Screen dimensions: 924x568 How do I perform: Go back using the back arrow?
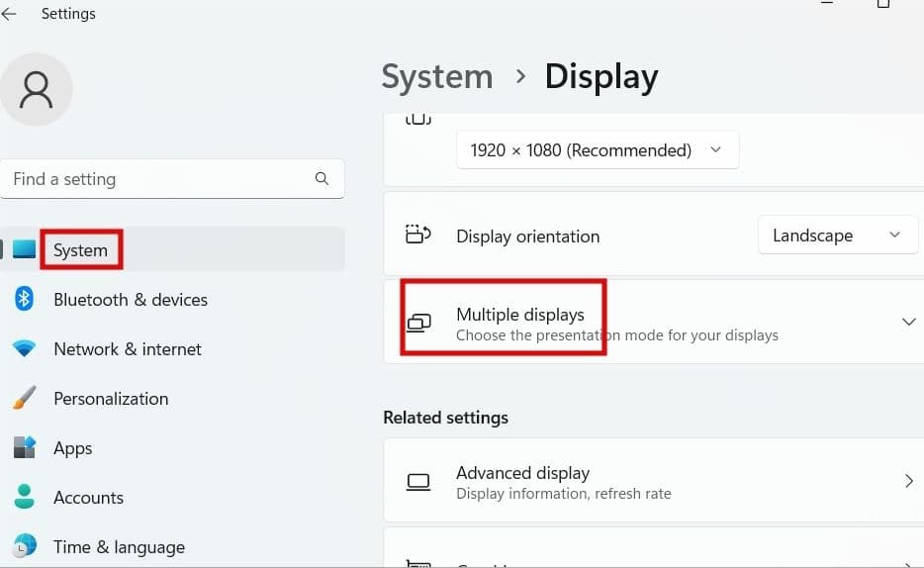pyautogui.click(x=8, y=14)
